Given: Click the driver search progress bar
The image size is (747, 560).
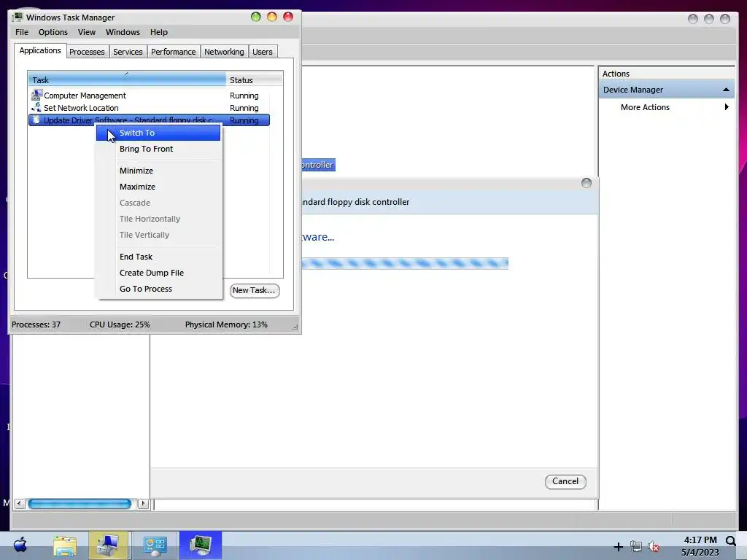Looking at the screenshot, I should point(405,263).
